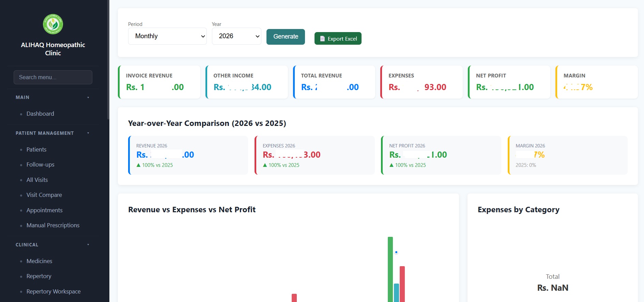Click the Revenue 2026 comparison card

[x=188, y=155]
